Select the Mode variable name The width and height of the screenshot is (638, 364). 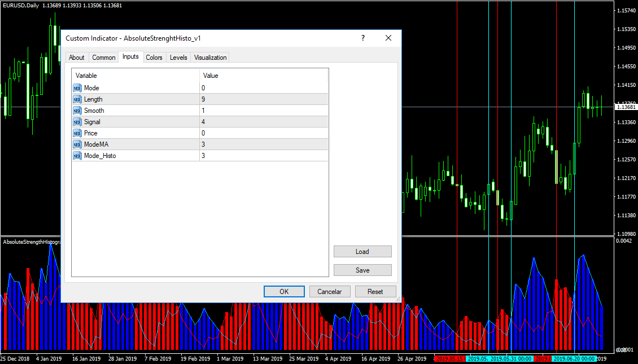(91, 88)
